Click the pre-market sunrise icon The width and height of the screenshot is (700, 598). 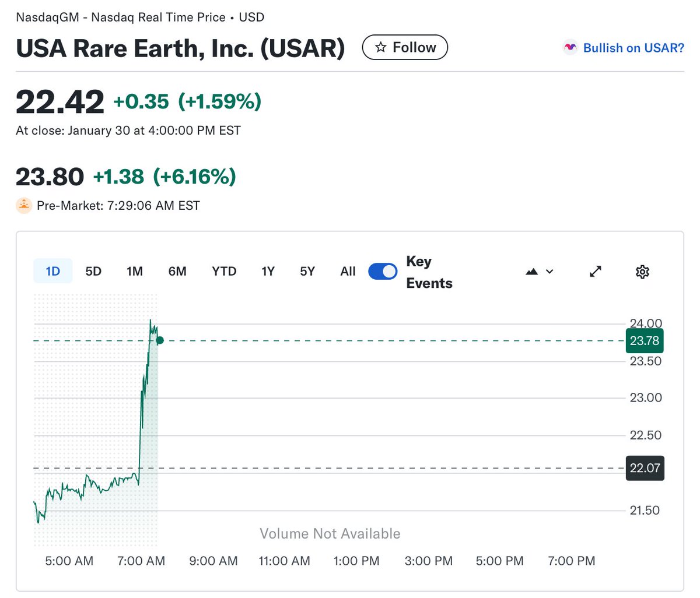click(24, 205)
